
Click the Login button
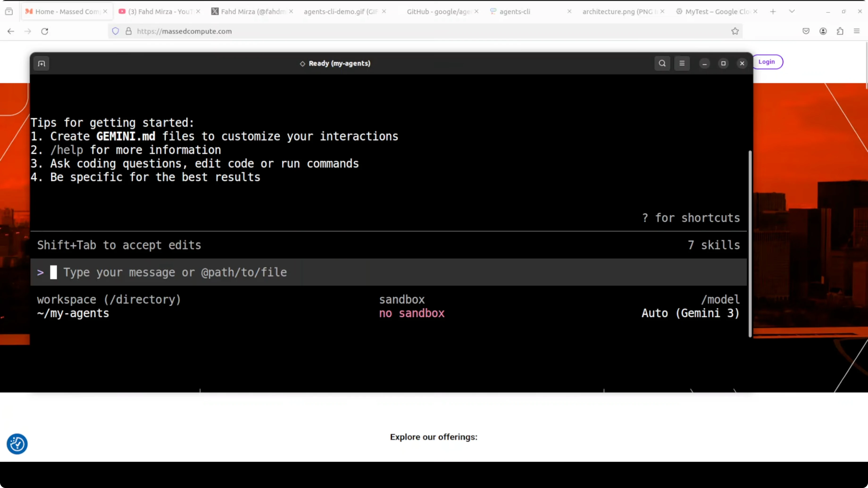click(767, 62)
